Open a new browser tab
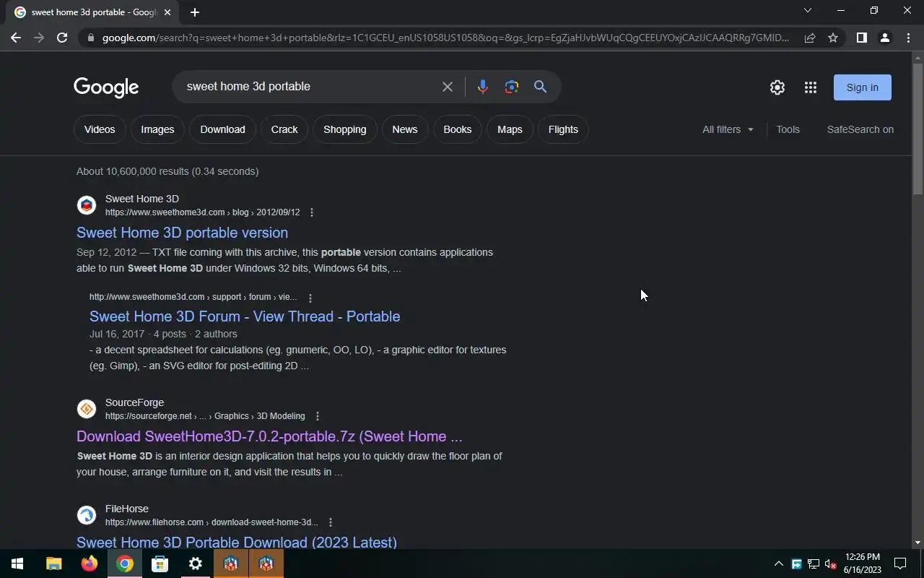The image size is (924, 578). [x=195, y=12]
